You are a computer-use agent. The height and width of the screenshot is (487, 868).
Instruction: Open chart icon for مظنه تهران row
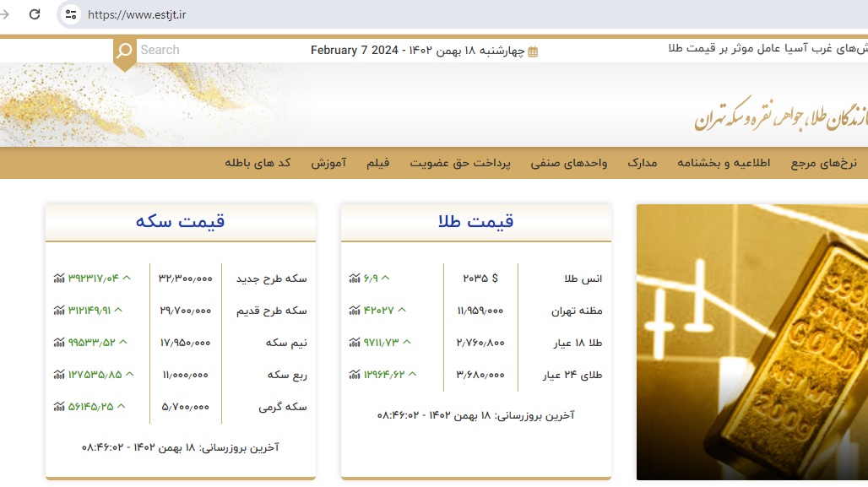pos(355,311)
